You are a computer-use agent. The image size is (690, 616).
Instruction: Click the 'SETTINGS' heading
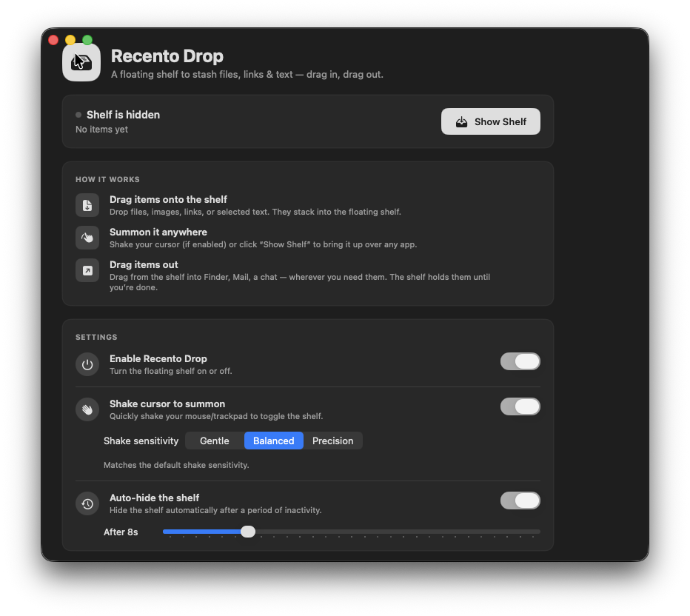click(x=96, y=337)
